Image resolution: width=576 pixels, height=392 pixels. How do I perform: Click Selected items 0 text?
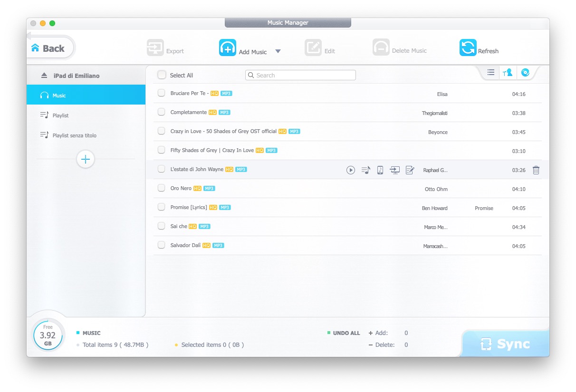[x=212, y=344]
